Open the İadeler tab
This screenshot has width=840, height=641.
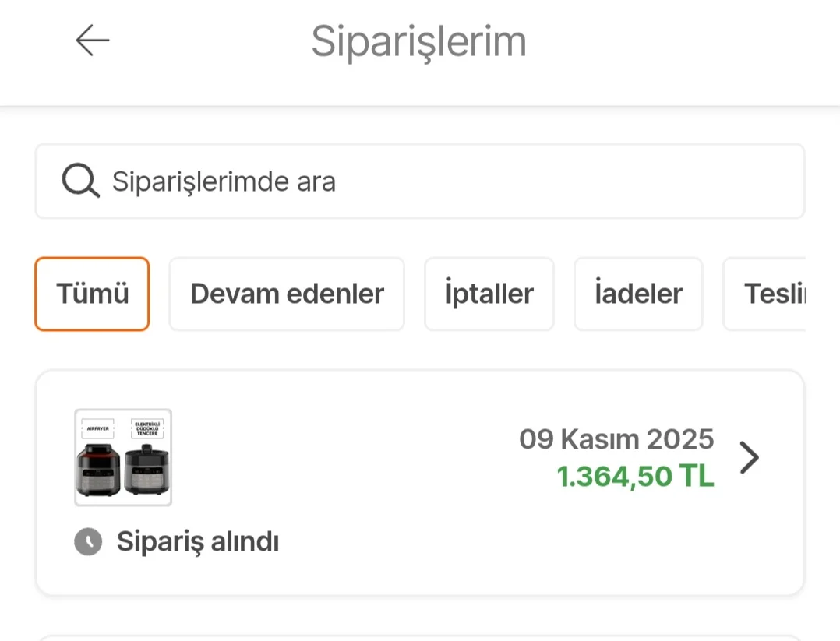638,294
